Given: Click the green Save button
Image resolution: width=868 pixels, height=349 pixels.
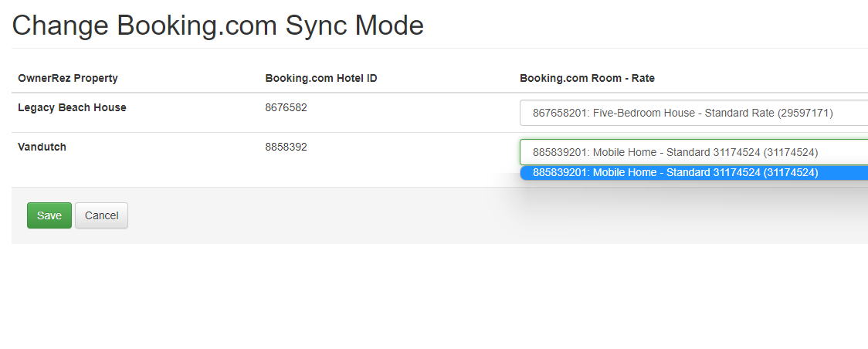Looking at the screenshot, I should [49, 215].
